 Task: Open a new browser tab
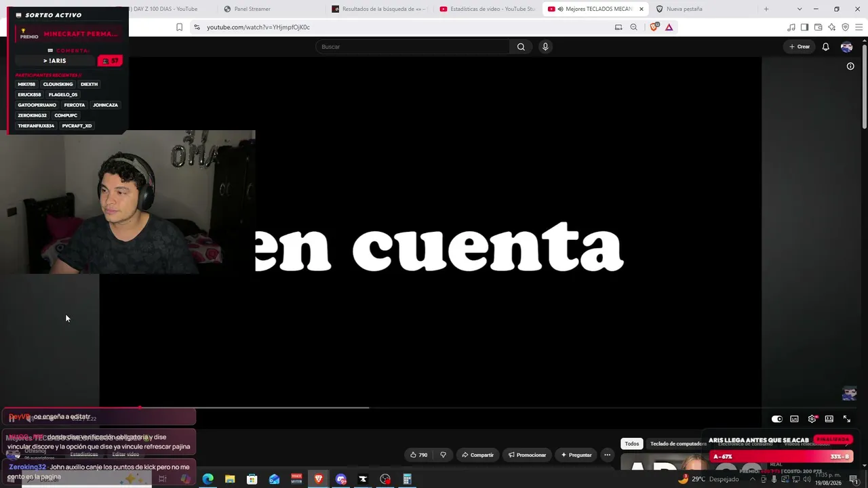(x=766, y=9)
